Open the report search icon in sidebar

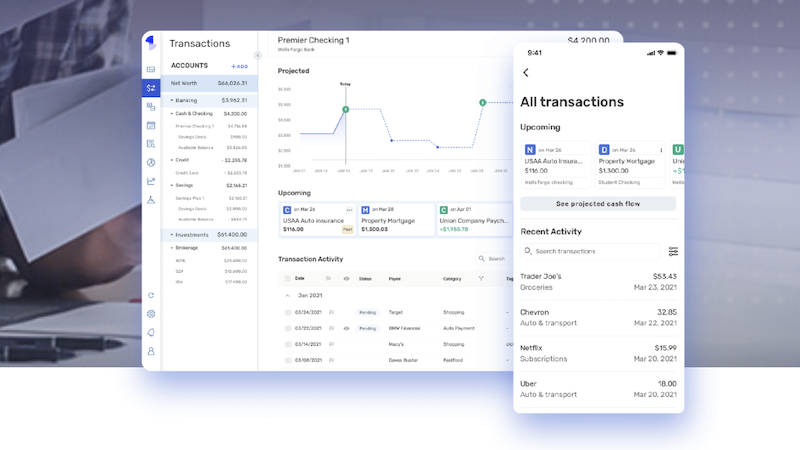(151, 144)
